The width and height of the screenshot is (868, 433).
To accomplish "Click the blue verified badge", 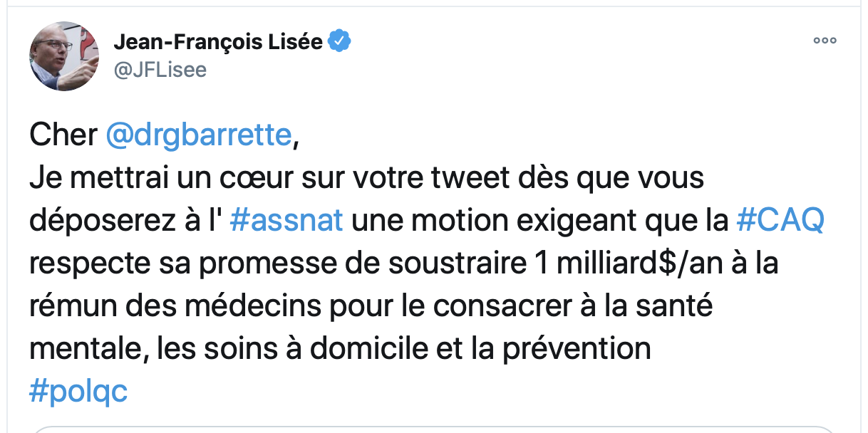I will pos(339,43).
